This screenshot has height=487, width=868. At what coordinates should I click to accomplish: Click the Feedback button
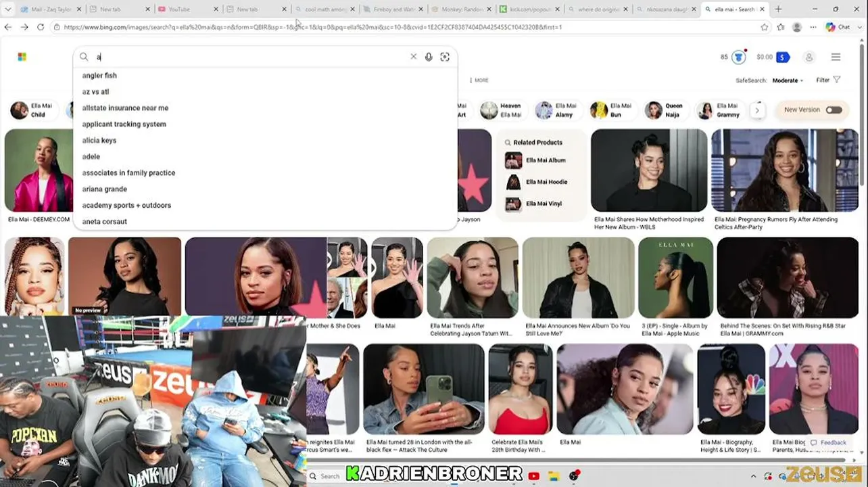[828, 442]
